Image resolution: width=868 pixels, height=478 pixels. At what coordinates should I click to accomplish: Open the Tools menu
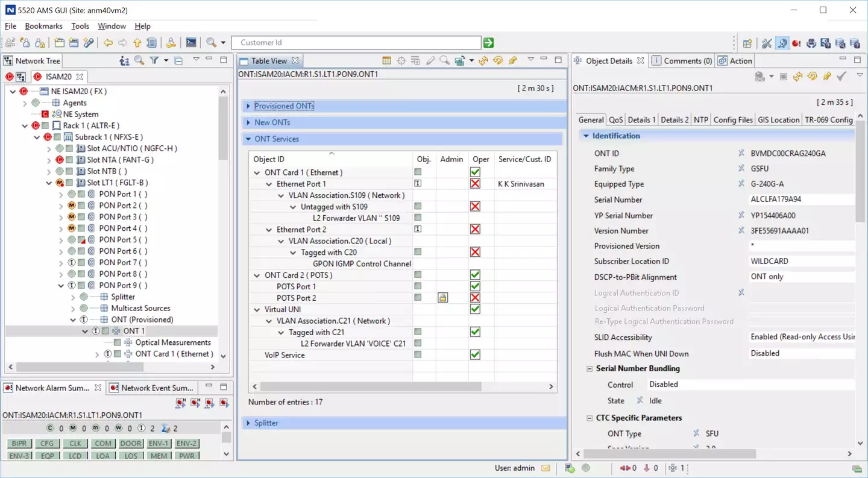pyautogui.click(x=80, y=26)
